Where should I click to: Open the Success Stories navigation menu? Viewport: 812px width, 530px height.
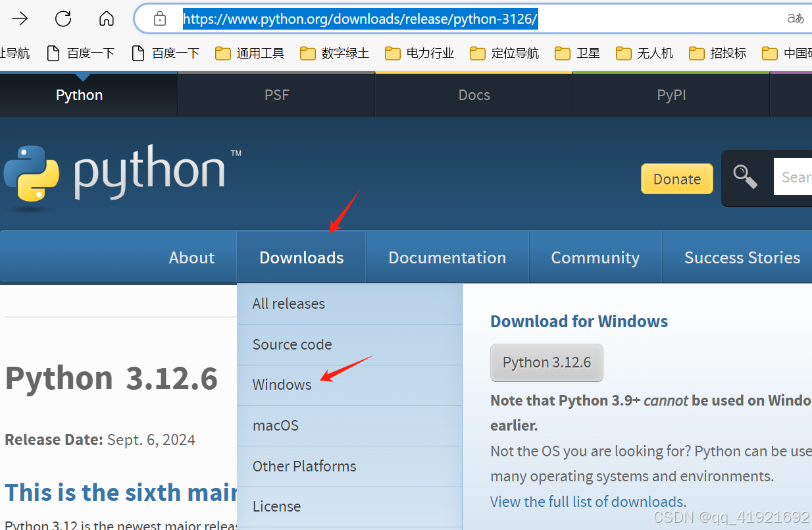click(742, 257)
